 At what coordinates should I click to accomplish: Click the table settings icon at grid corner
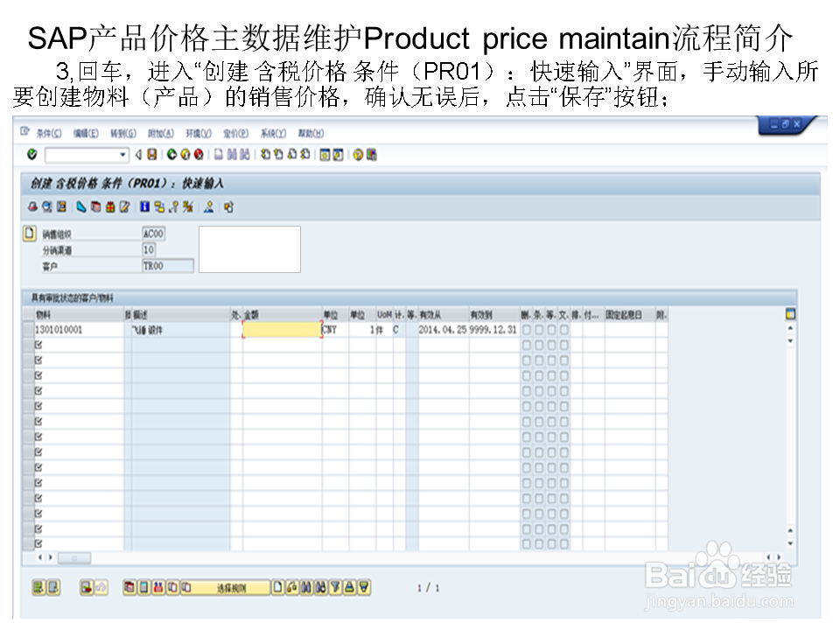pos(790,314)
